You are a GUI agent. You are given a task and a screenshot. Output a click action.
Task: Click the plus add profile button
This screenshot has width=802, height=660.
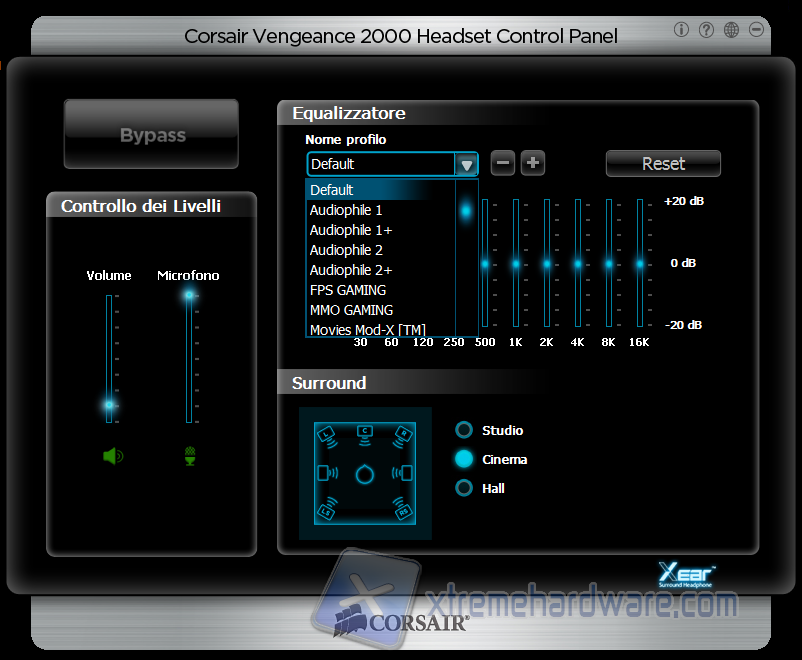coord(533,163)
